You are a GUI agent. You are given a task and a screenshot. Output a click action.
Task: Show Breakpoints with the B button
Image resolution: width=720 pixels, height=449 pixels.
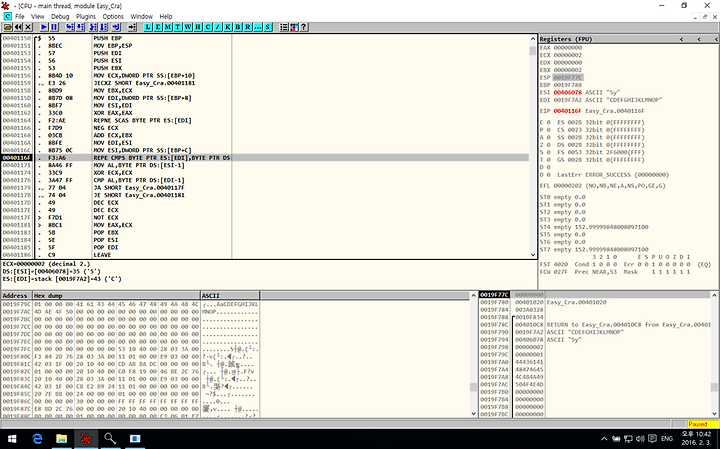pos(238,27)
